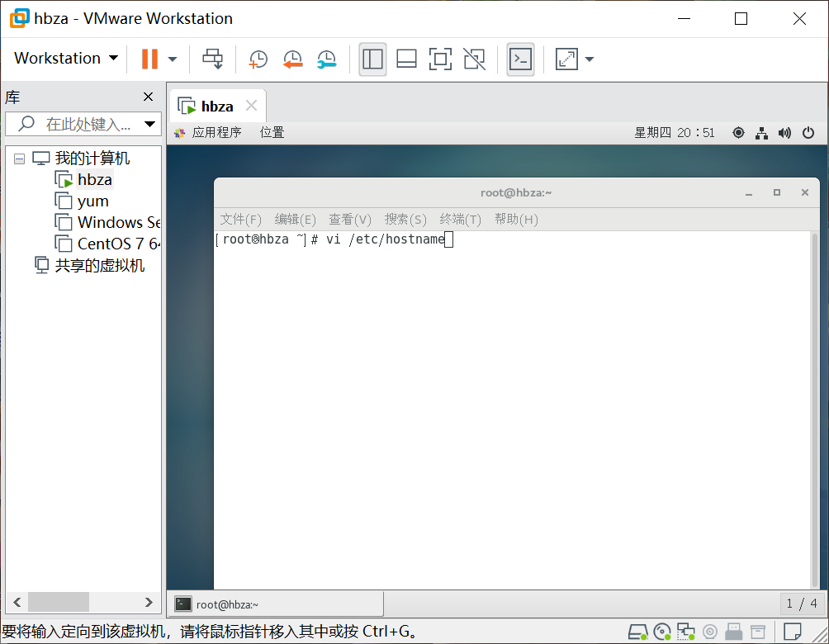
Task: Click send Ctrl+Alt+Del toolbar icon
Action: (213, 59)
